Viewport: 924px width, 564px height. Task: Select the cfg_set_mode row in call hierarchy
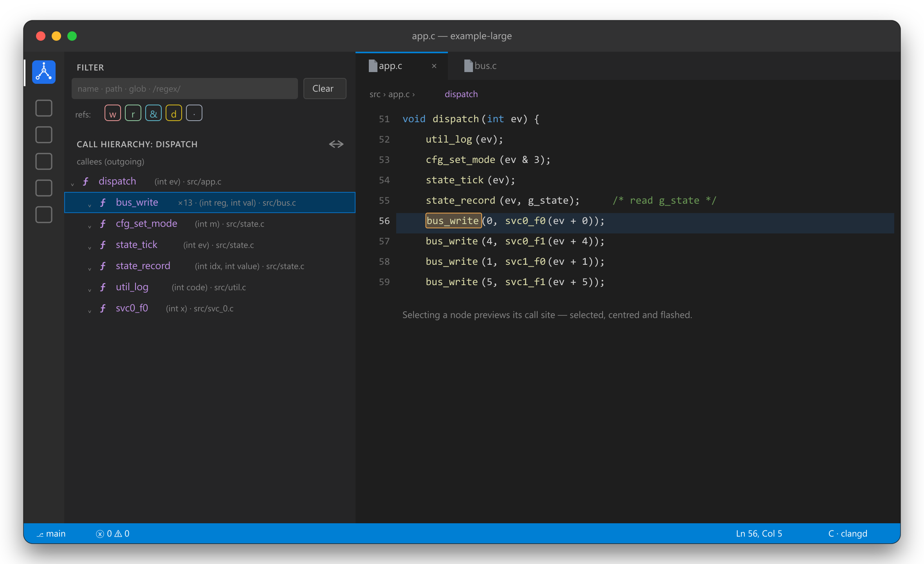pos(210,224)
